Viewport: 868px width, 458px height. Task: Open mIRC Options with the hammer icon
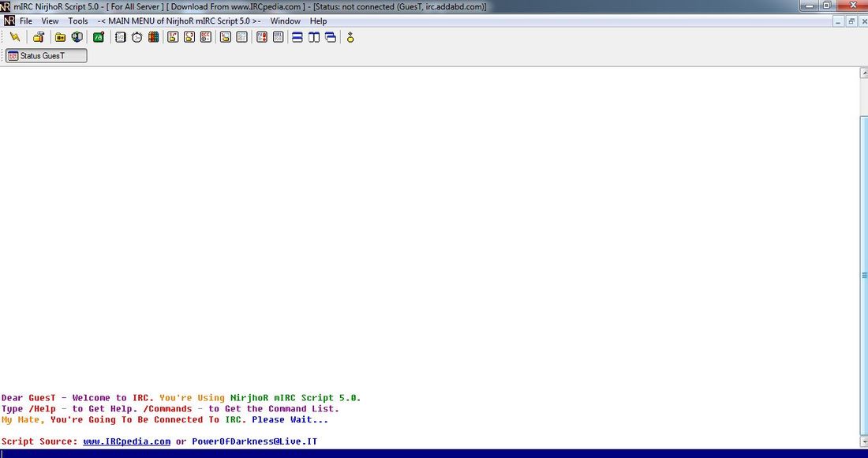(x=38, y=37)
